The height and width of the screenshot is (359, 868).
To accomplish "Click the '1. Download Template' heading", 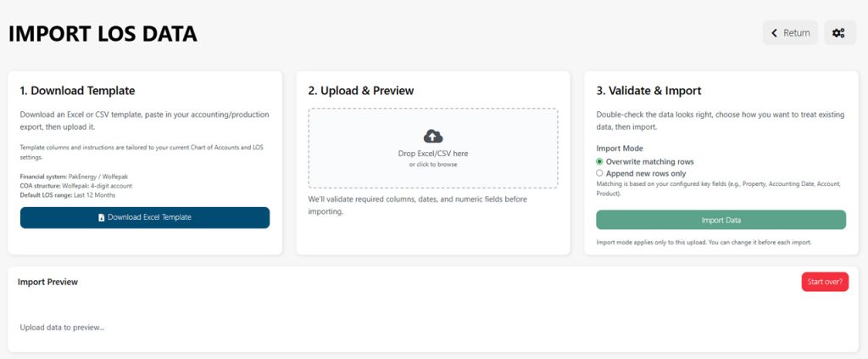I will coord(77,90).
